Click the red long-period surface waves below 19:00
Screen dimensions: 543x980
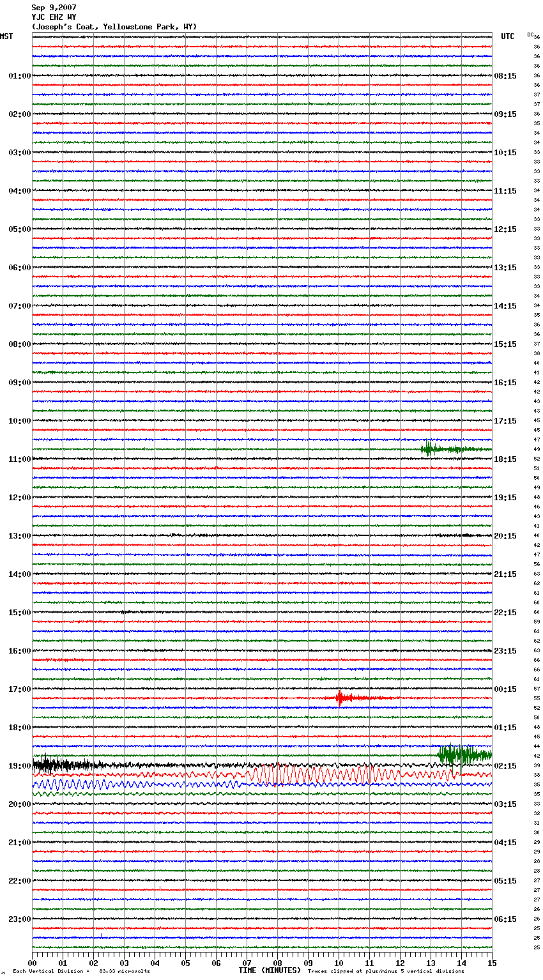point(351,774)
